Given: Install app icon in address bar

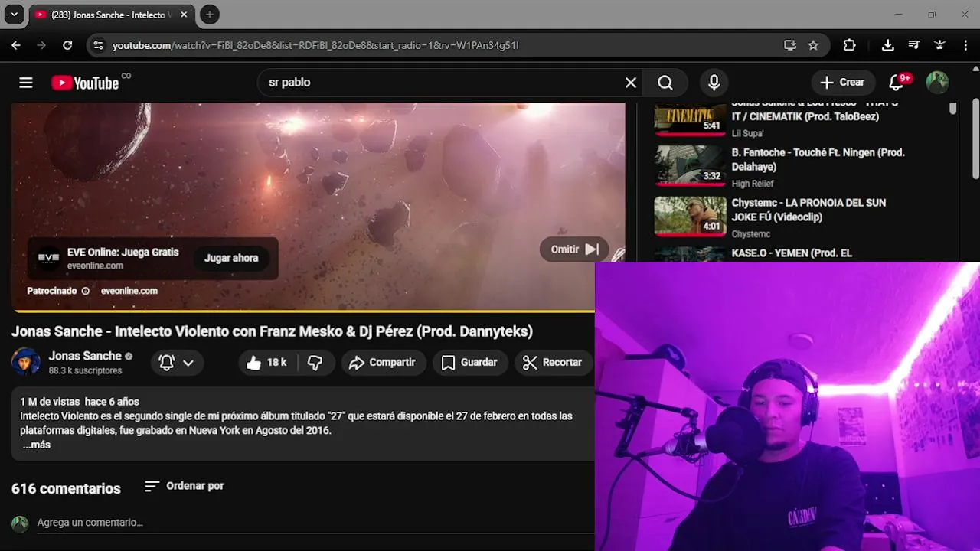Looking at the screenshot, I should (x=790, y=45).
